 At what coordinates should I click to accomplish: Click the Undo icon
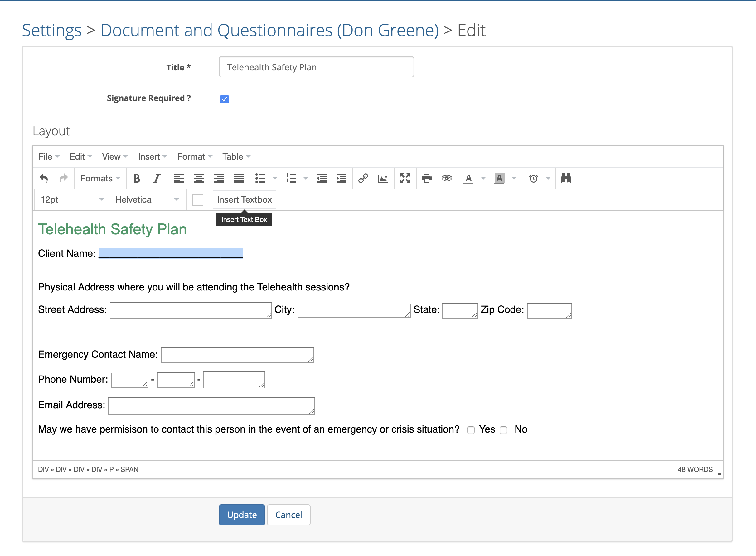44,178
